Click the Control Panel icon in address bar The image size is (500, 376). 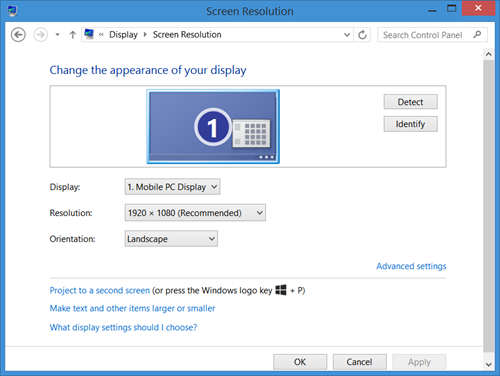point(89,34)
